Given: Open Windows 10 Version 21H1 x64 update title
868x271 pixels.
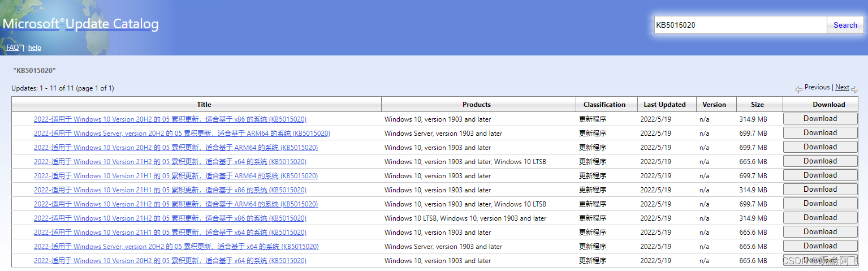Looking at the screenshot, I should [x=170, y=233].
